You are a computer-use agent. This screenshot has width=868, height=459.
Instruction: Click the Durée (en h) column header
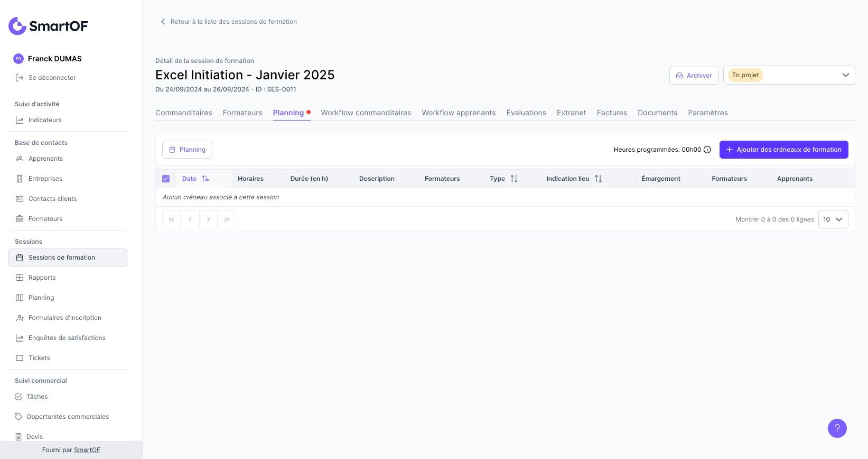(x=309, y=179)
